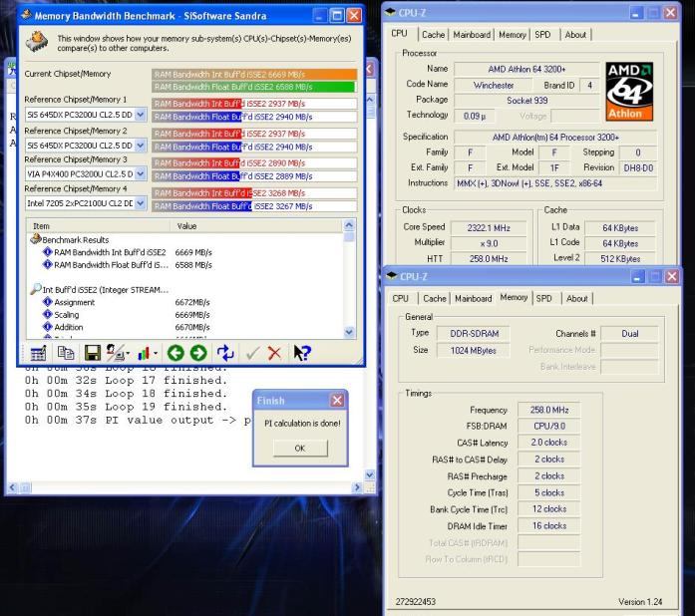Click the 'Version 1.24' text in CPU-Z
Screen dimensions: 695x616
639,601
